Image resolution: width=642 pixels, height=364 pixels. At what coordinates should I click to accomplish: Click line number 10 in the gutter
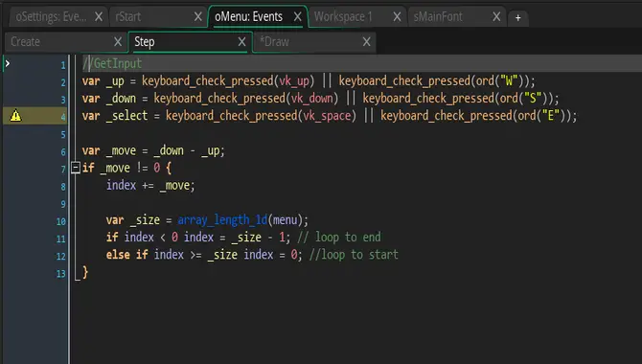(x=61, y=221)
